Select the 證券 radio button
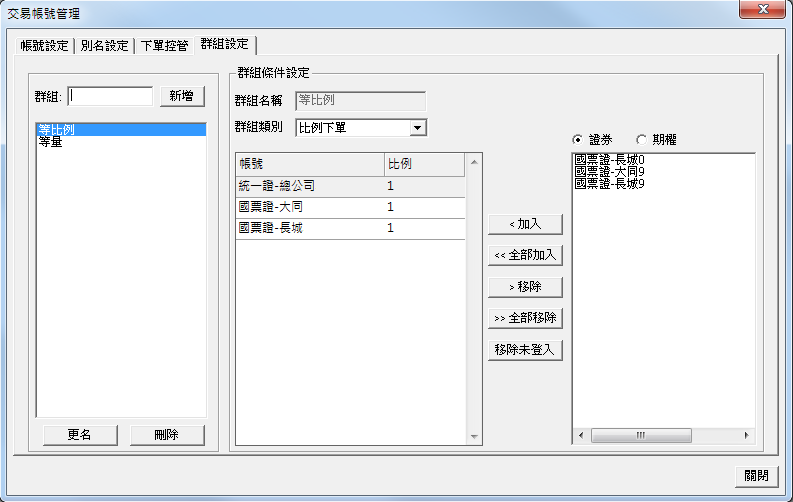The width and height of the screenshot is (793, 502). (x=578, y=139)
